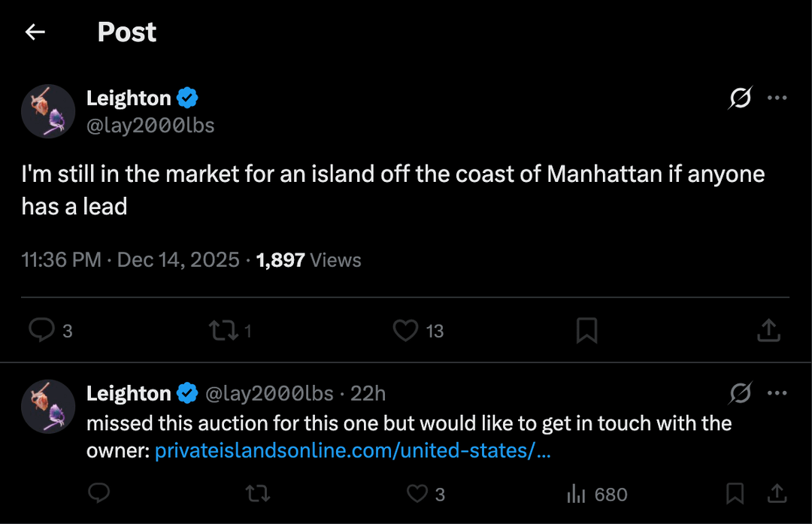Viewport: 812px width, 524px height.
Task: Open the more options menu on main post
Action: [777, 98]
